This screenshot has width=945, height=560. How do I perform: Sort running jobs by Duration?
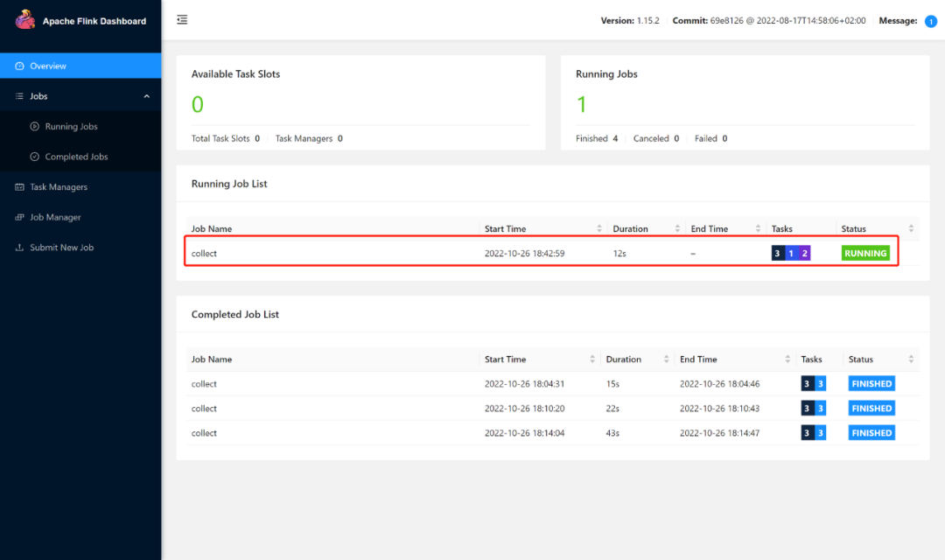point(677,229)
